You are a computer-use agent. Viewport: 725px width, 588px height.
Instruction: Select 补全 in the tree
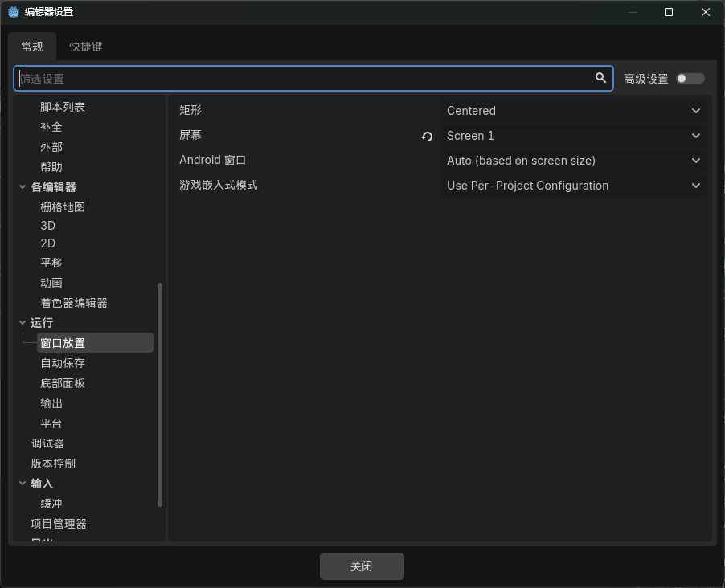click(x=51, y=127)
